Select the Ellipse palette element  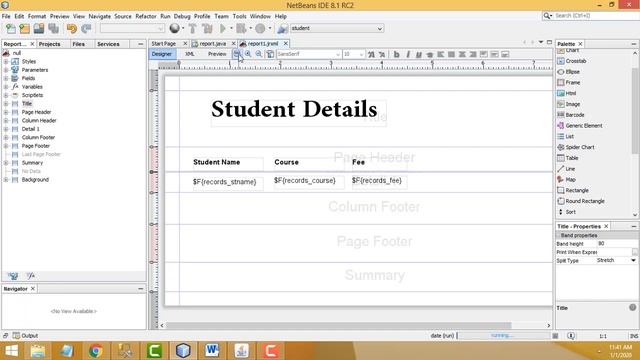[x=572, y=72]
